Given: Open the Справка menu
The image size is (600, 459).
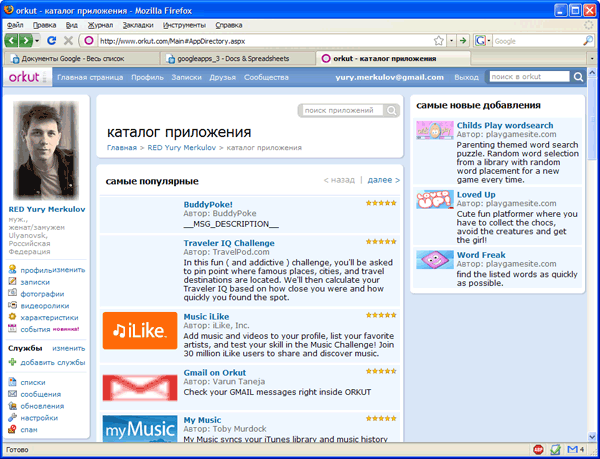Looking at the screenshot, I should (229, 25).
